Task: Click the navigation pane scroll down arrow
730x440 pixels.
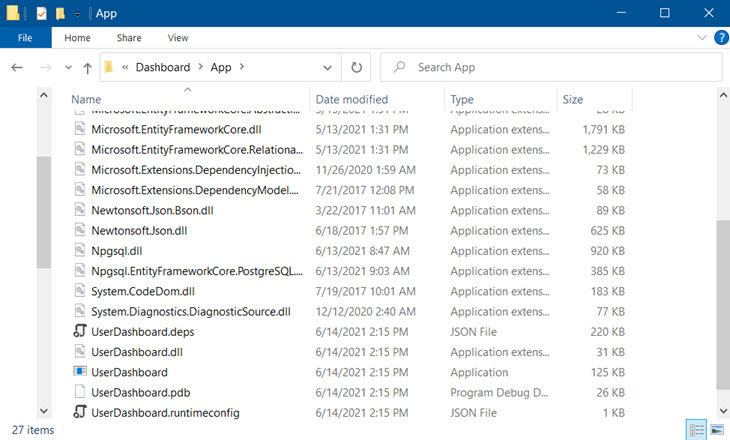Action: (44, 411)
